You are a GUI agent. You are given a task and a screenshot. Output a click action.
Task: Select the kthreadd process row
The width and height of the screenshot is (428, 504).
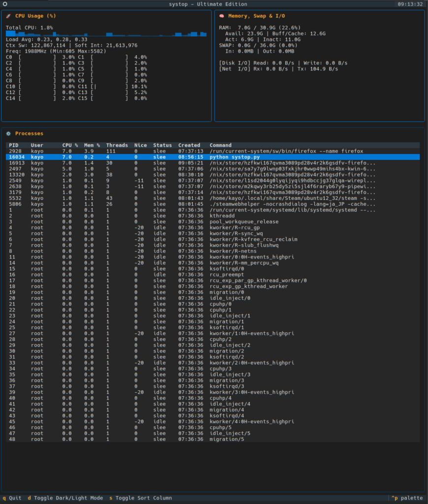pyautogui.click(x=213, y=216)
